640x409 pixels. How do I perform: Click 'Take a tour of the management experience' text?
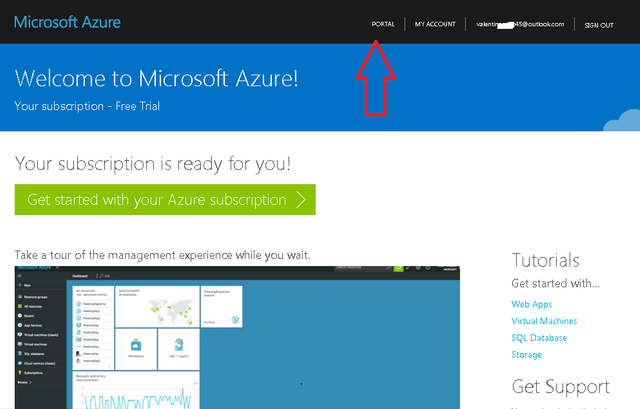(162, 255)
